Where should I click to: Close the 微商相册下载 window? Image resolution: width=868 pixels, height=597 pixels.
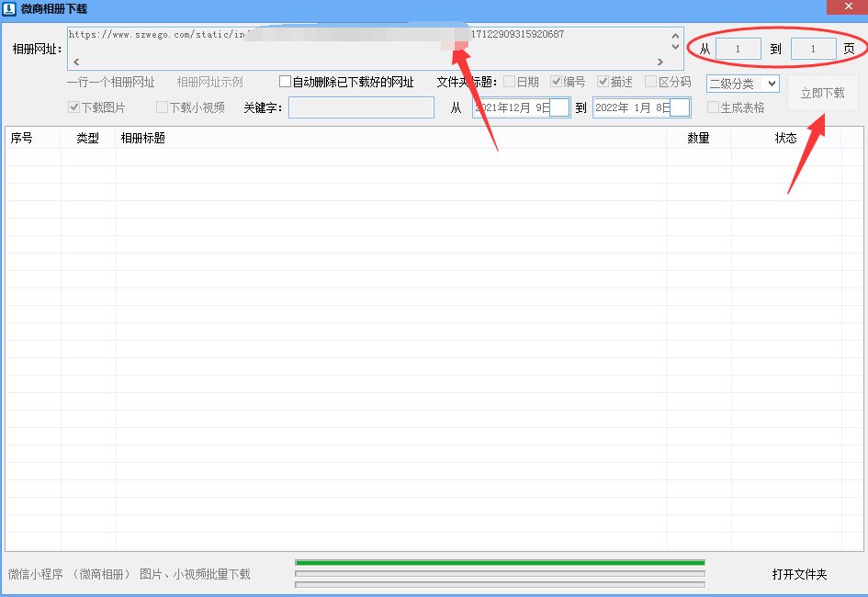tap(848, 6)
